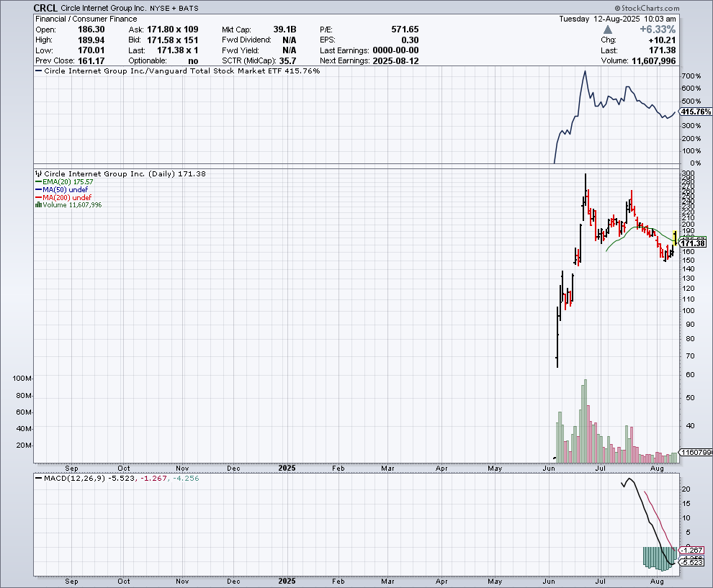Viewport: 713px width, 588px height.
Task: Select the EPS value 0.30
Action: (x=411, y=40)
